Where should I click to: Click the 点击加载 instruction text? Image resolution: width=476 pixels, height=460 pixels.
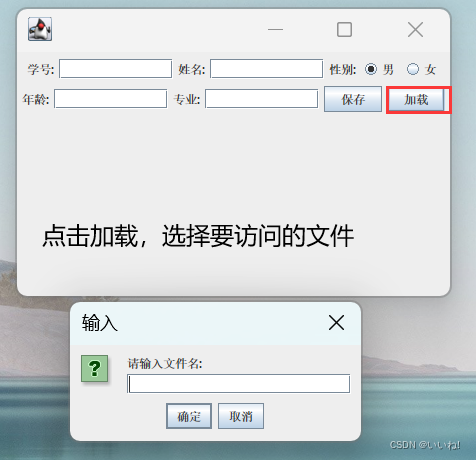coord(198,236)
